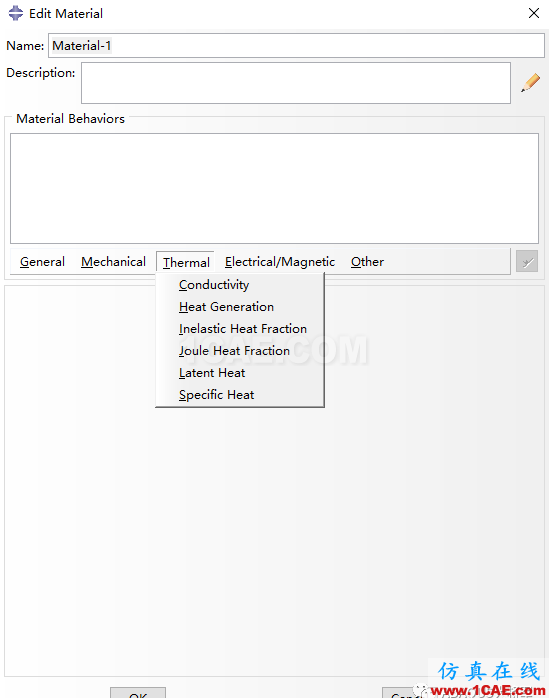Screen dimensions: 550x698
Task: Click in the Description text box
Action: coord(296,83)
